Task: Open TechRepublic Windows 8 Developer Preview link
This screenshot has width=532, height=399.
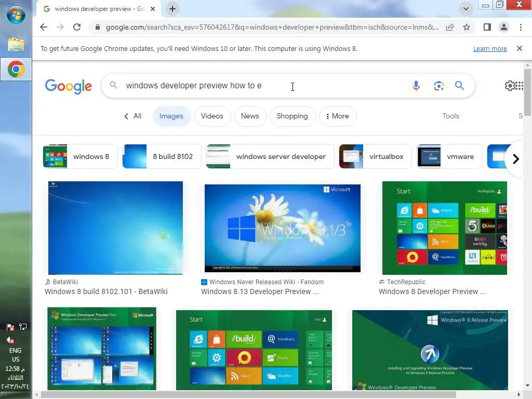Action: [432, 291]
